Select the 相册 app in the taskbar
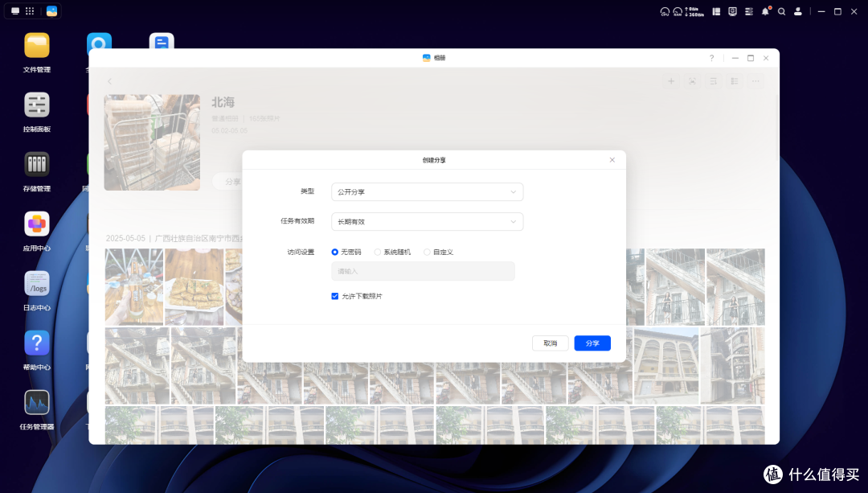Image resolution: width=868 pixels, height=493 pixels. 51,11
